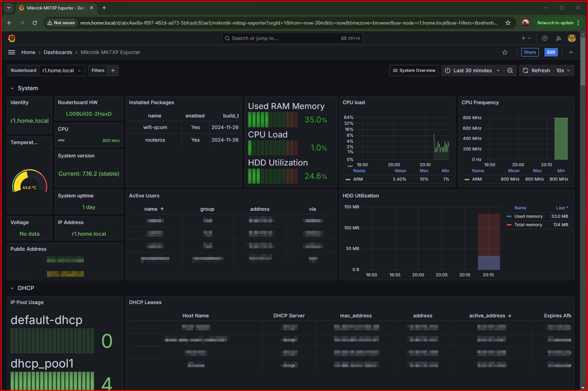Screen dimensions: 588x391
Task: Sort Active Users by group column
Action: (x=207, y=209)
